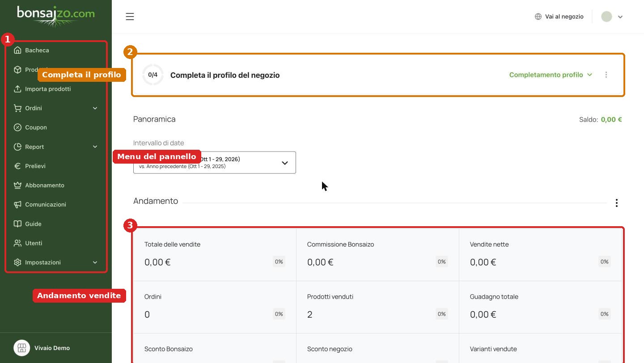
Task: Open the user avatar account menu
Action: tap(612, 17)
